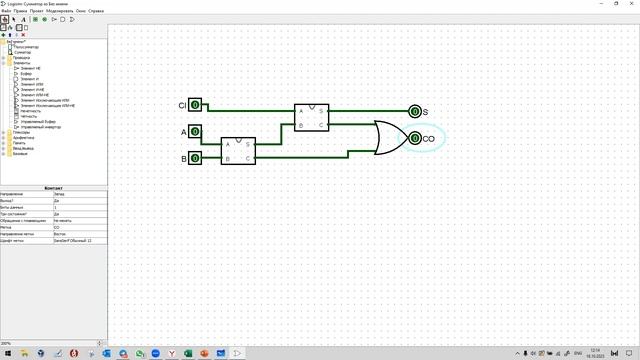
Task: Add an input pin from toolbar
Action: tap(36, 19)
